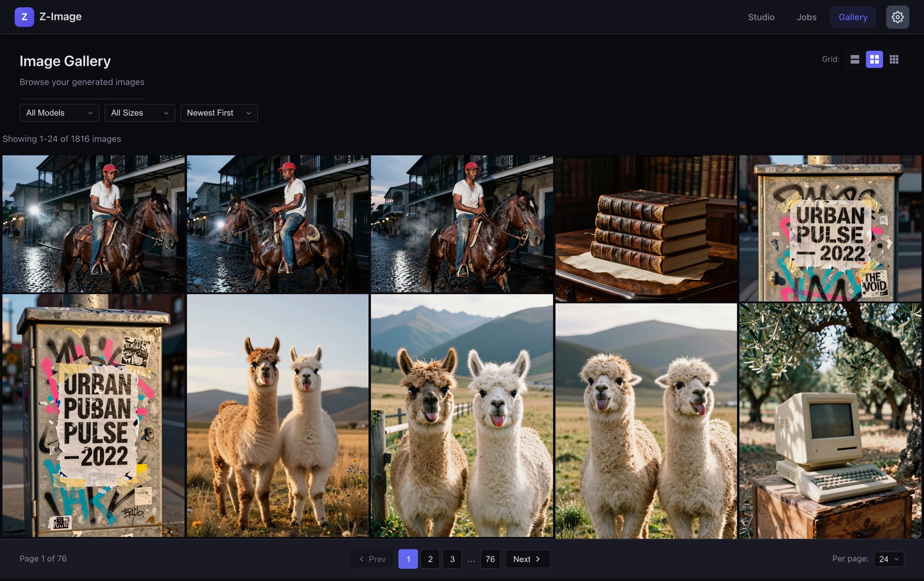Open the horse rider image facing left

278,224
